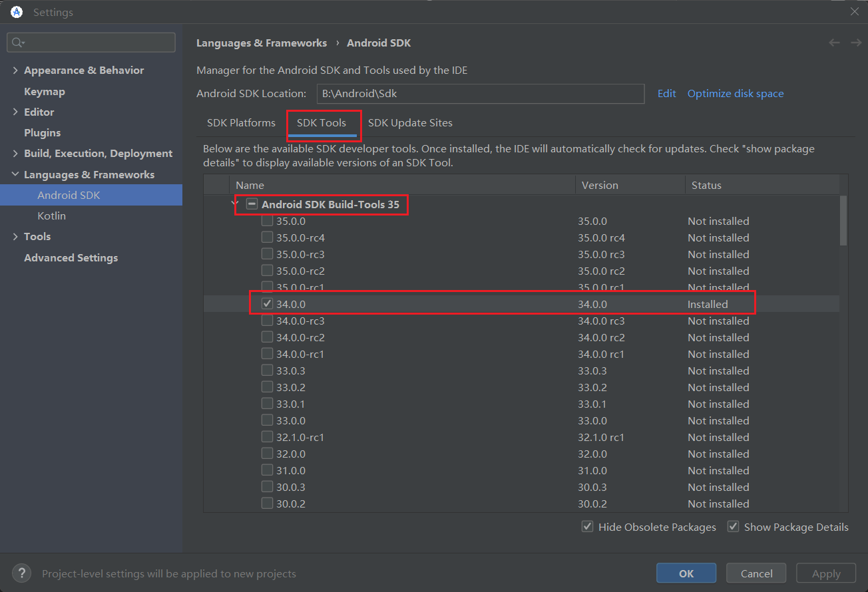Viewport: 868px width, 592px height.
Task: Switch to SDK Platforms tab
Action: pos(241,123)
